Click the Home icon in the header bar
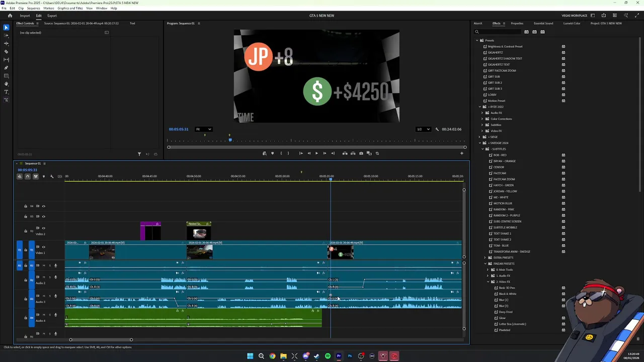 tap(10, 16)
